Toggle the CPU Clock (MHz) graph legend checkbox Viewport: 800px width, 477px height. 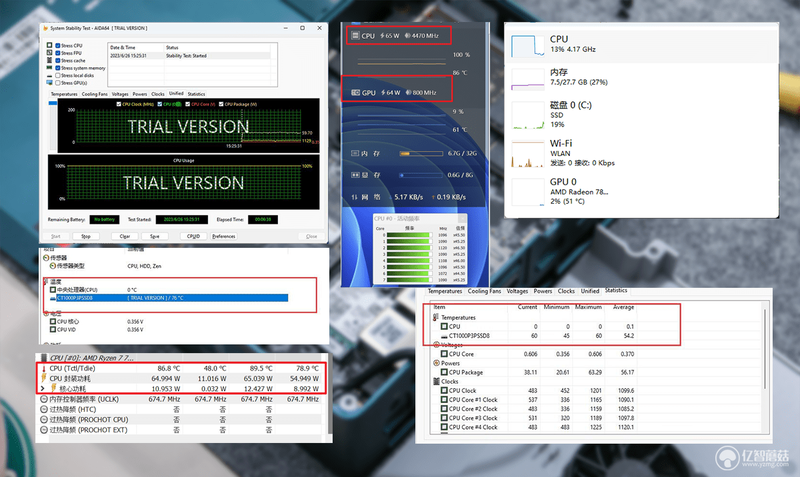click(119, 104)
